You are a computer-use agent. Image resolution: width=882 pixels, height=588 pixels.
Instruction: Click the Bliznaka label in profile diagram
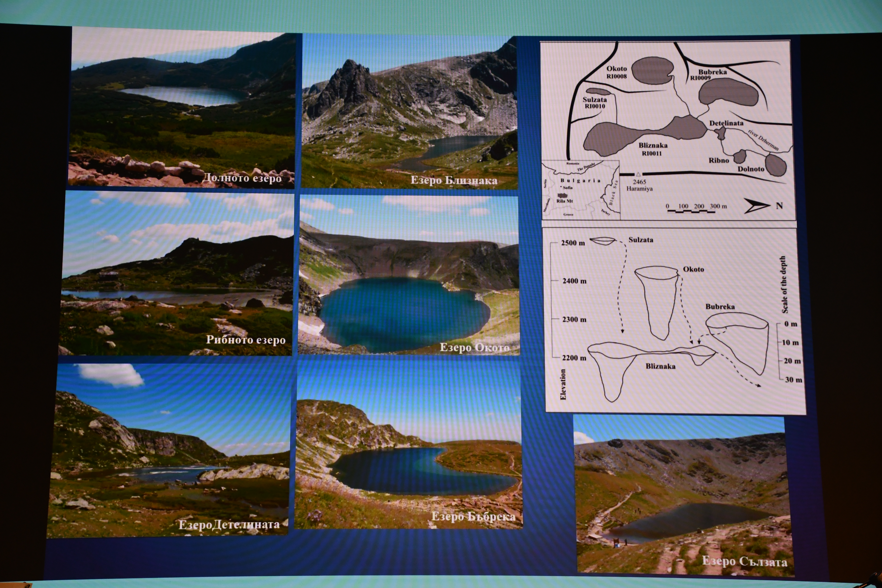661,366
